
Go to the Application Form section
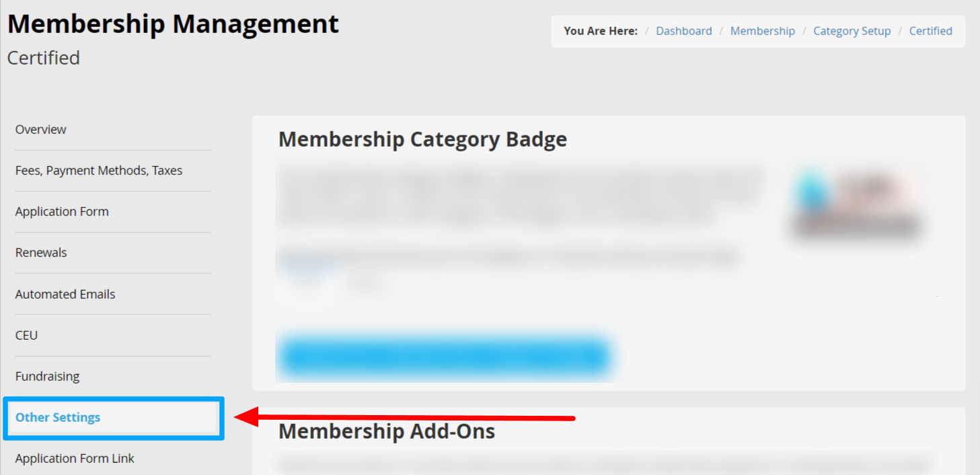[x=62, y=211]
